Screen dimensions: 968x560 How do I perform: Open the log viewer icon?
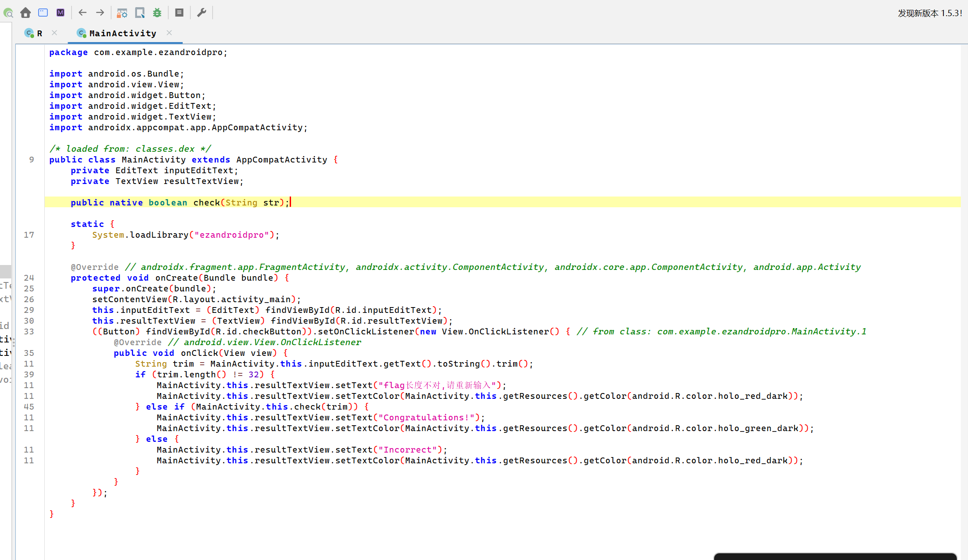(x=179, y=13)
